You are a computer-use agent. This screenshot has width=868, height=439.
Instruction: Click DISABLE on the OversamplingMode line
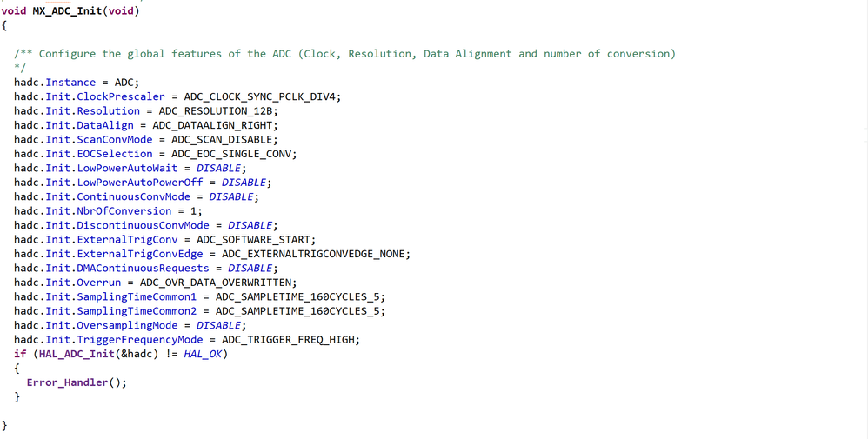218,325
